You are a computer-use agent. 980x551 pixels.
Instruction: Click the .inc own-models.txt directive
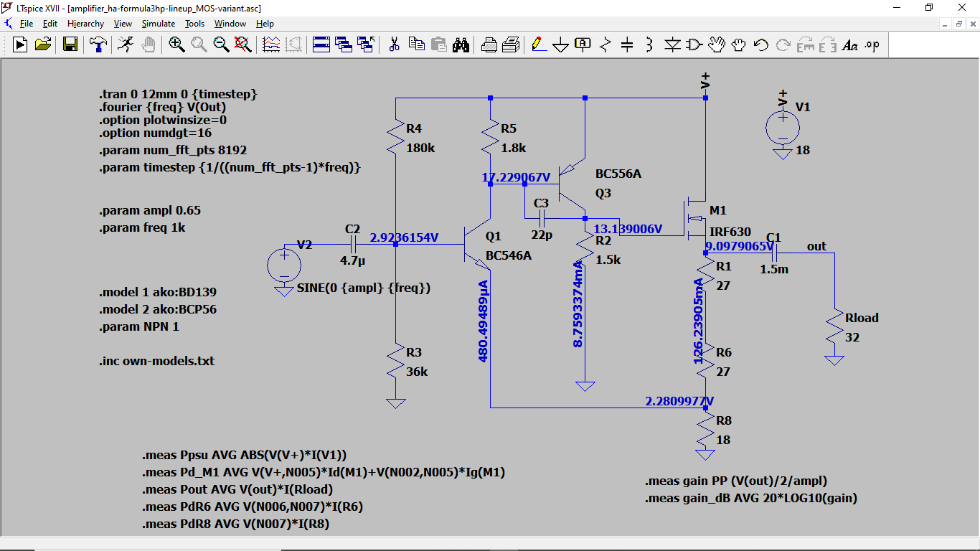pyautogui.click(x=156, y=361)
